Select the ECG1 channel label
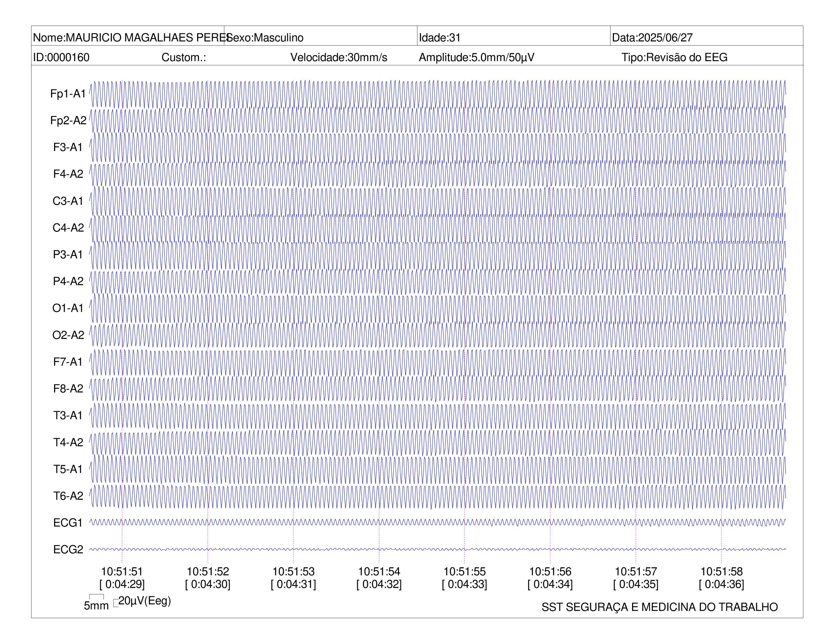Image resolution: width=834 pixels, height=644 pixels. coord(68,523)
